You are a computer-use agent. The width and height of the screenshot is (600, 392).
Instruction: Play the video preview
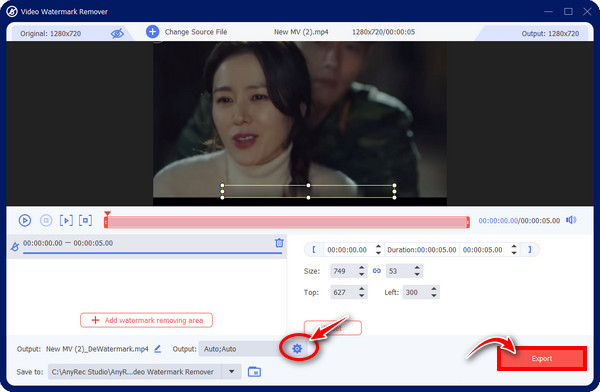25,220
